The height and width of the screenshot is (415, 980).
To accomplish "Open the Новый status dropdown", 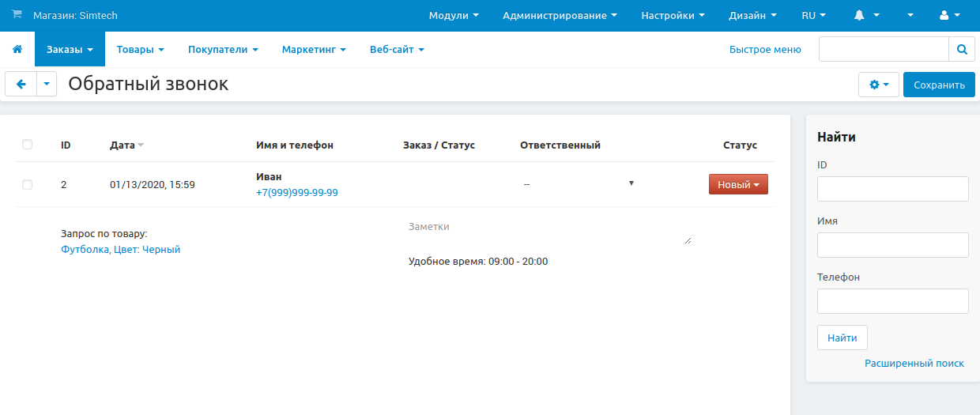I will pyautogui.click(x=738, y=184).
